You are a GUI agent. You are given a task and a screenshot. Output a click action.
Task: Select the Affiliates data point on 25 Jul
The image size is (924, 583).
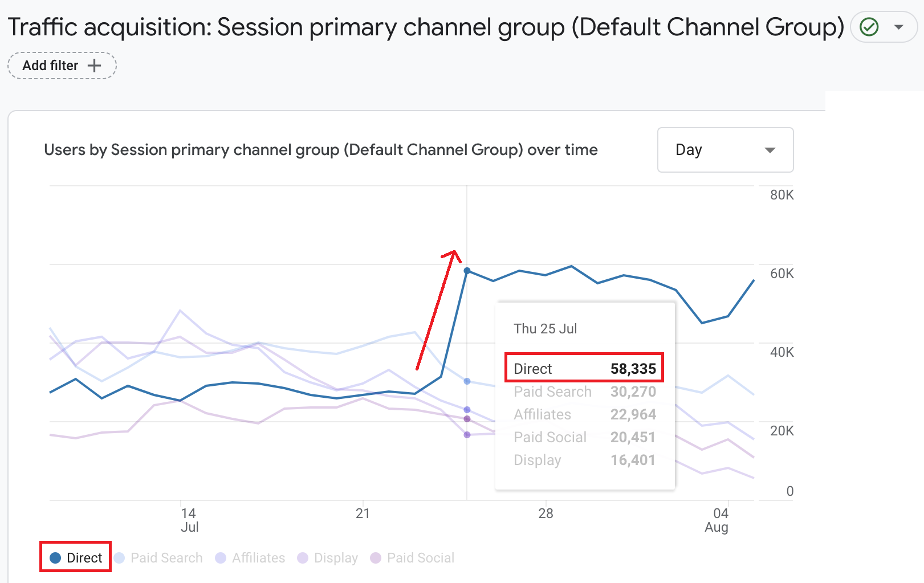point(467,410)
